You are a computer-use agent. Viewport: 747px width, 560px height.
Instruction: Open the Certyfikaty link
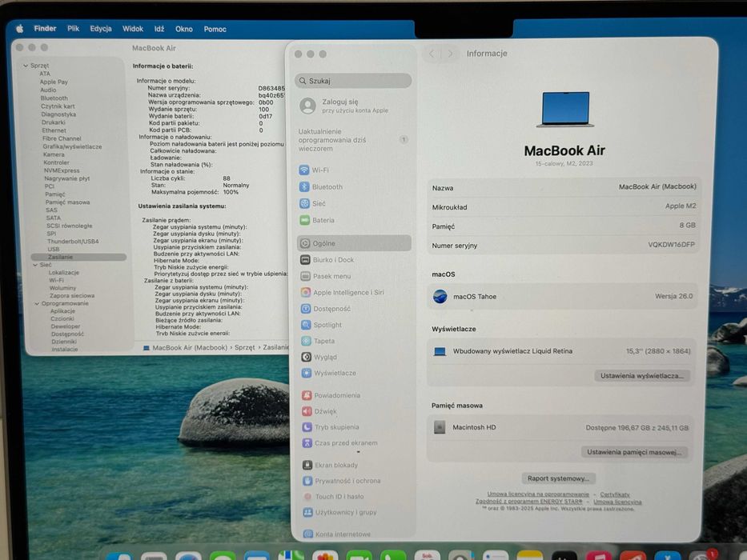[615, 494]
